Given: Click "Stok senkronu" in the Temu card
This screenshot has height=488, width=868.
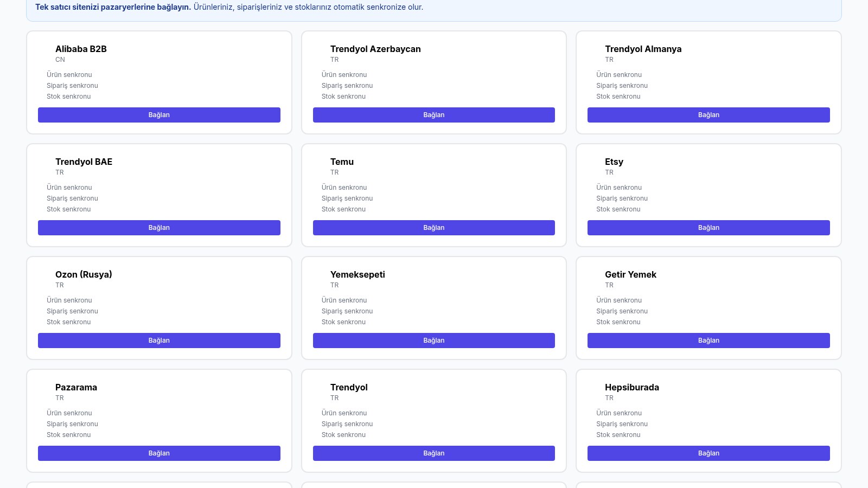Looking at the screenshot, I should tap(343, 209).
